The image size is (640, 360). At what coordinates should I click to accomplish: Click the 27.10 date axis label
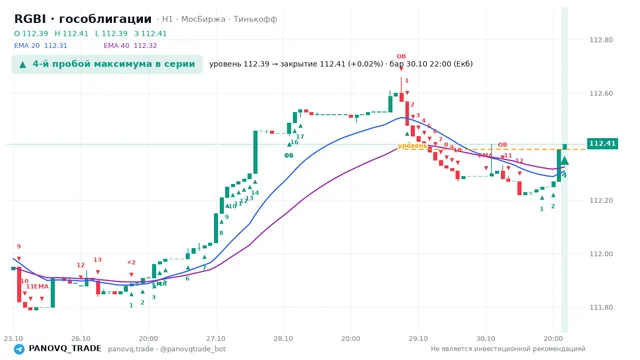point(216,338)
